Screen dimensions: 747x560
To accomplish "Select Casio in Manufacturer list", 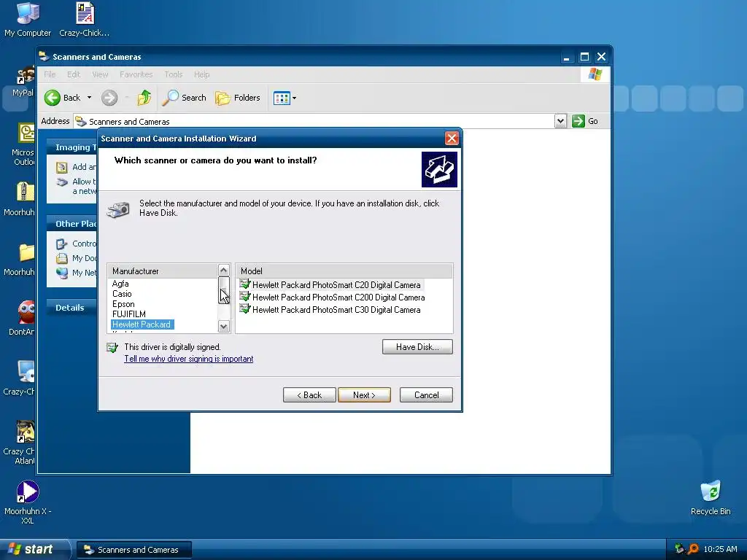I will (x=122, y=294).
